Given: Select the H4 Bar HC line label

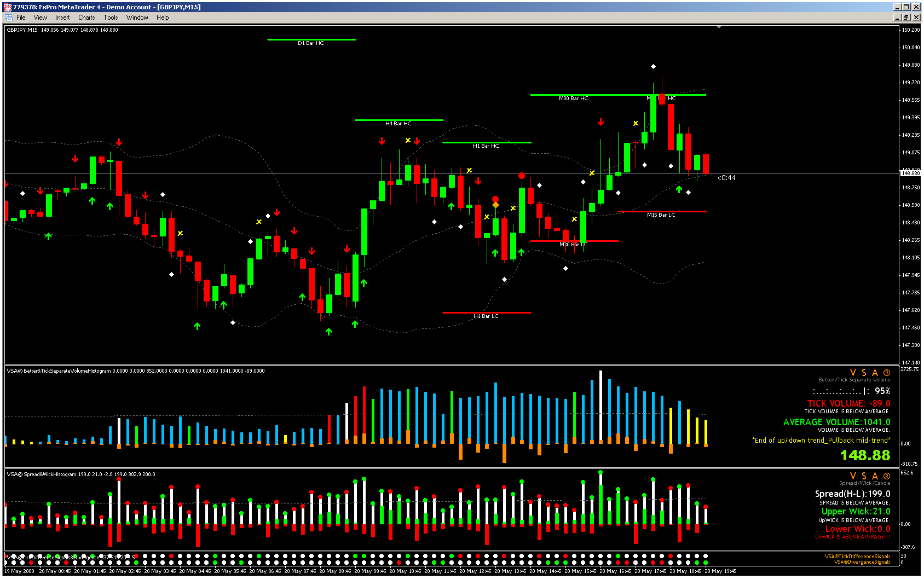Looking at the screenshot, I should pyautogui.click(x=398, y=124).
